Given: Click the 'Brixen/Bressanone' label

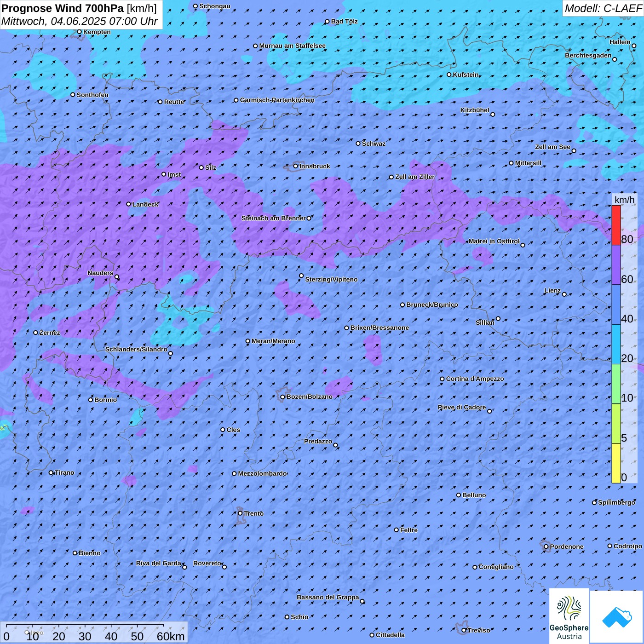Looking at the screenshot, I should (x=380, y=328).
